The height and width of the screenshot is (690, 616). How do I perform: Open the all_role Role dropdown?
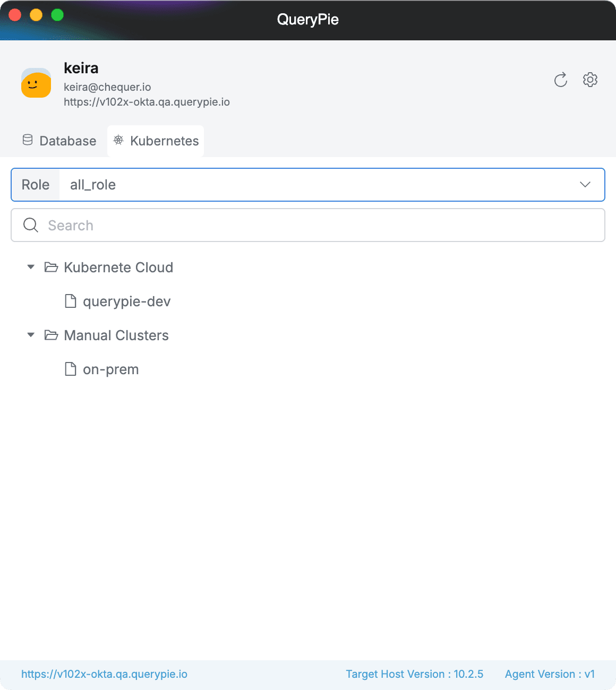click(x=585, y=185)
